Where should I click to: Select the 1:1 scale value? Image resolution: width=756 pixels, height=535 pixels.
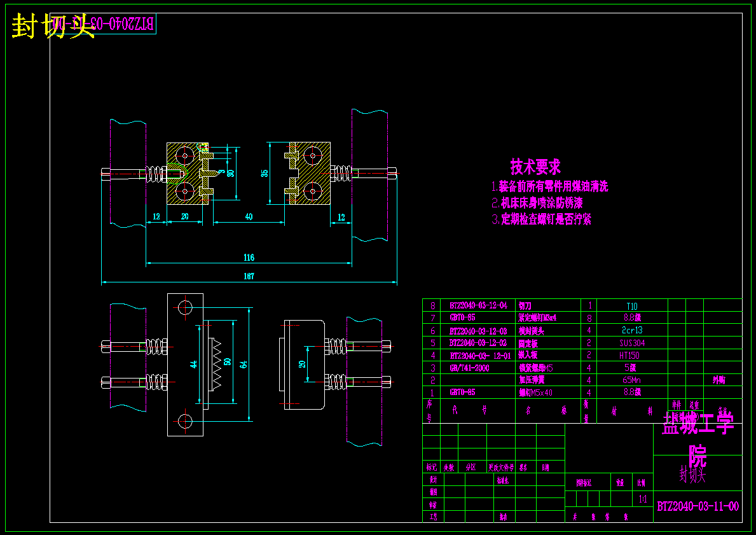point(643,499)
